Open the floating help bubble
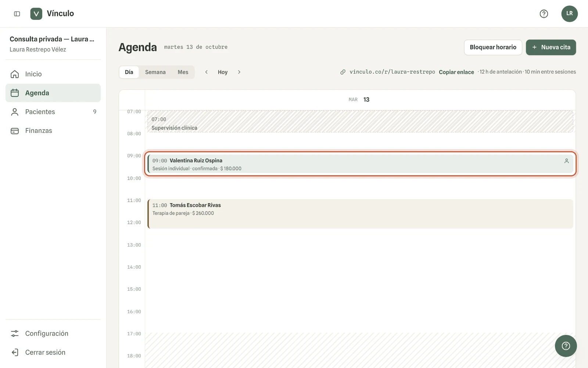The image size is (588, 368). click(566, 346)
